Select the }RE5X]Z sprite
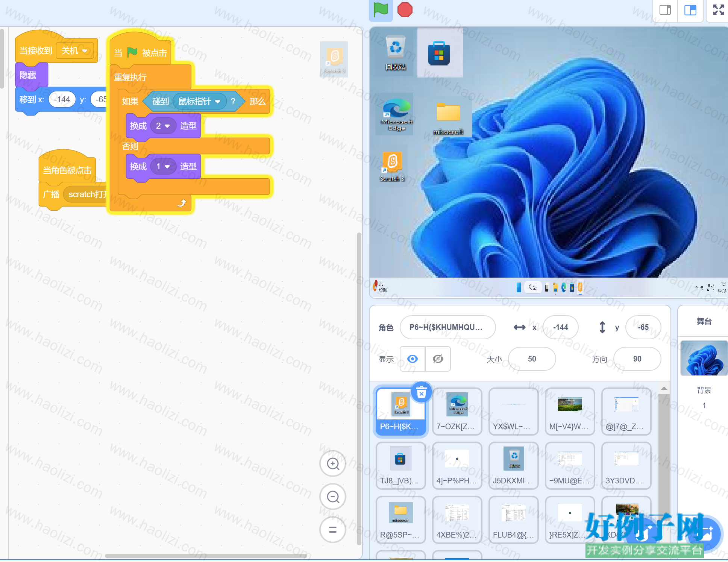This screenshot has height=562, width=728. [x=570, y=520]
